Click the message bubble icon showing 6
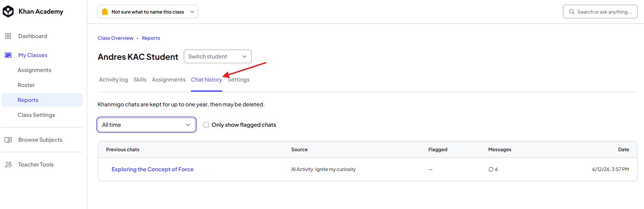Viewport: 644px width, 209px height. pos(491,169)
